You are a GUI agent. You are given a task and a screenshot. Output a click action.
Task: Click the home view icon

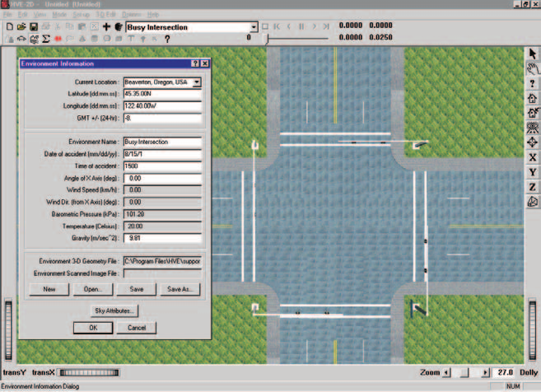point(533,98)
